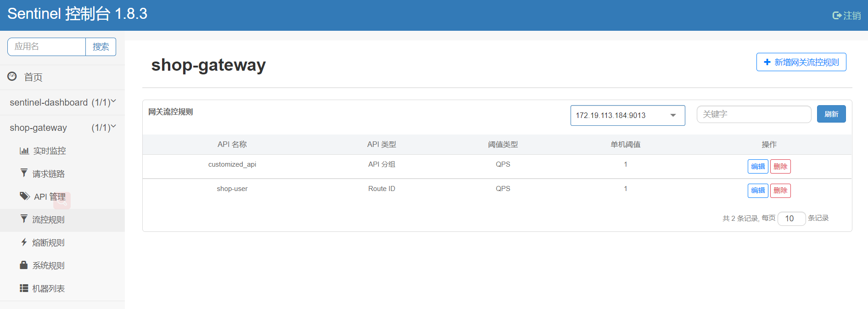This screenshot has height=309, width=868.
Task: Click the API 类型 column header
Action: coord(381,144)
